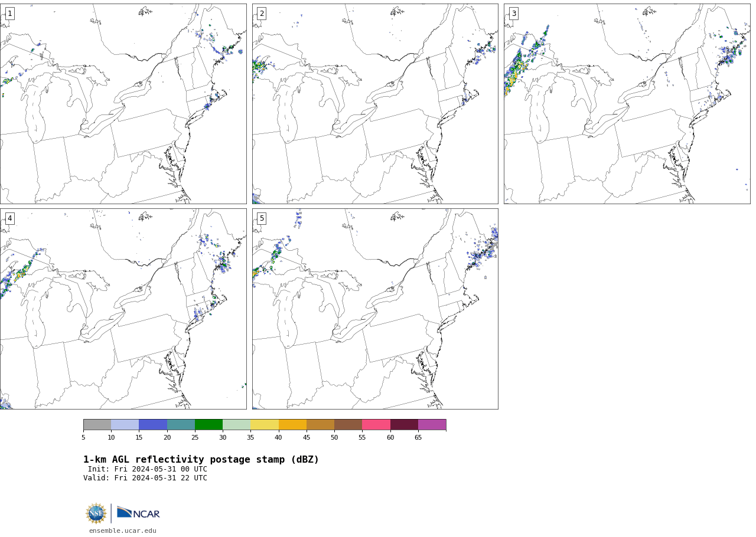Click the Init: Fri 2024-05-31 00 UTC text
Screen dimensions: 756x537
point(148,469)
